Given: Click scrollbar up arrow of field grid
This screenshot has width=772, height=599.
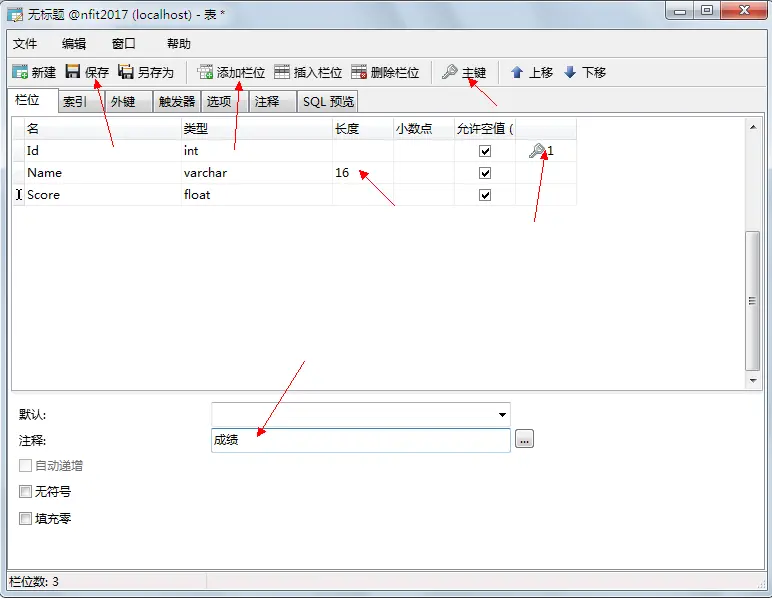Looking at the screenshot, I should (753, 127).
